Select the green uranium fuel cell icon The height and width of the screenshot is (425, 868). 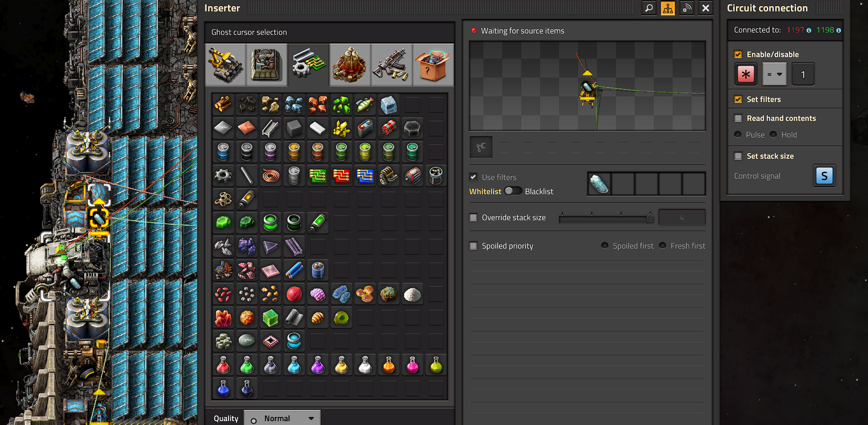(x=318, y=223)
